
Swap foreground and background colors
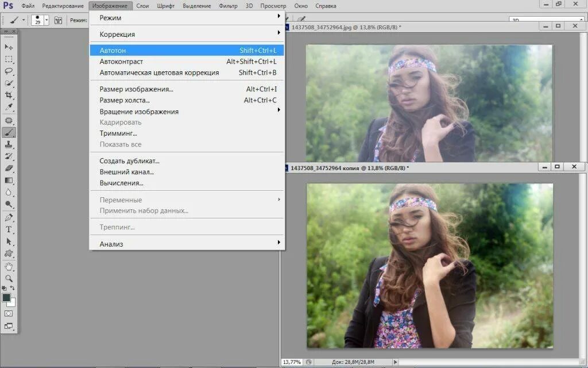click(13, 288)
